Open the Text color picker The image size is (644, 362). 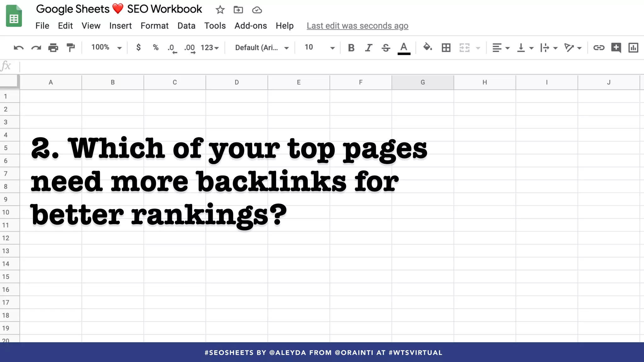404,47
